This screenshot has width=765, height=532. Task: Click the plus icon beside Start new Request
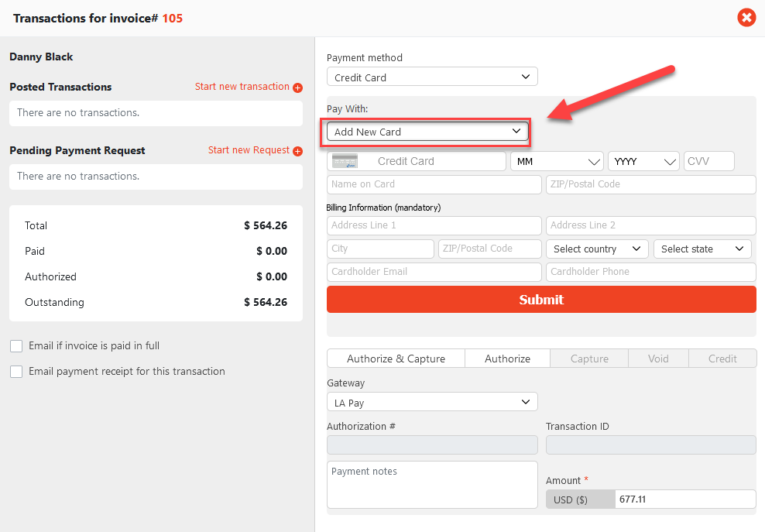click(297, 151)
